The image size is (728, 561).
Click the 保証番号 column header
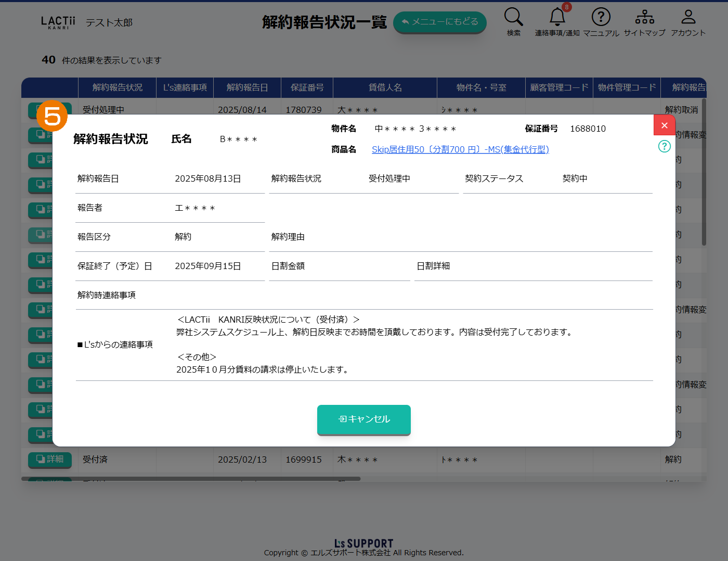coord(307,87)
